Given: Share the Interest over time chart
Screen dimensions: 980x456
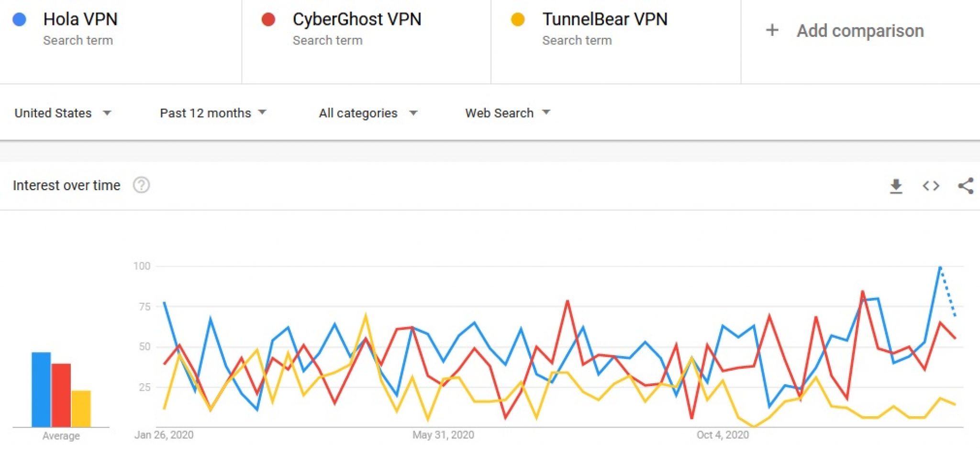Looking at the screenshot, I should coord(966,186).
